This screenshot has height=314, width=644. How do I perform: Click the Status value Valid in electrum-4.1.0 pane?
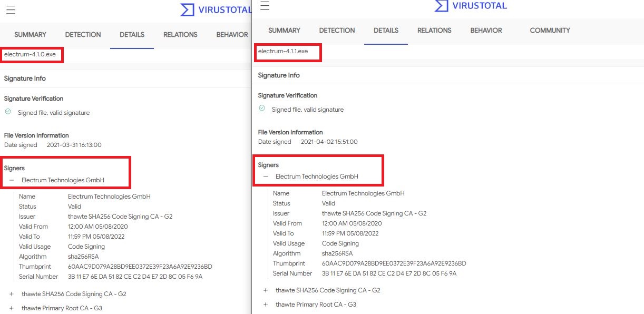point(75,207)
